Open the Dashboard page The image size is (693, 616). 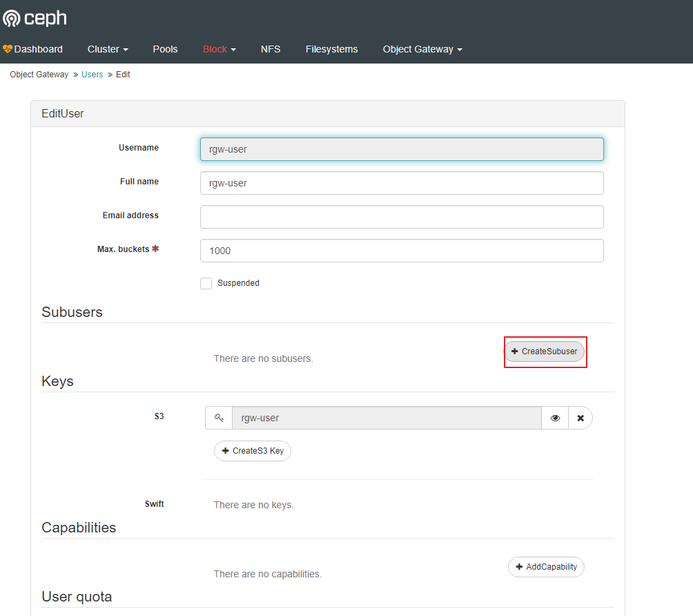(x=39, y=49)
